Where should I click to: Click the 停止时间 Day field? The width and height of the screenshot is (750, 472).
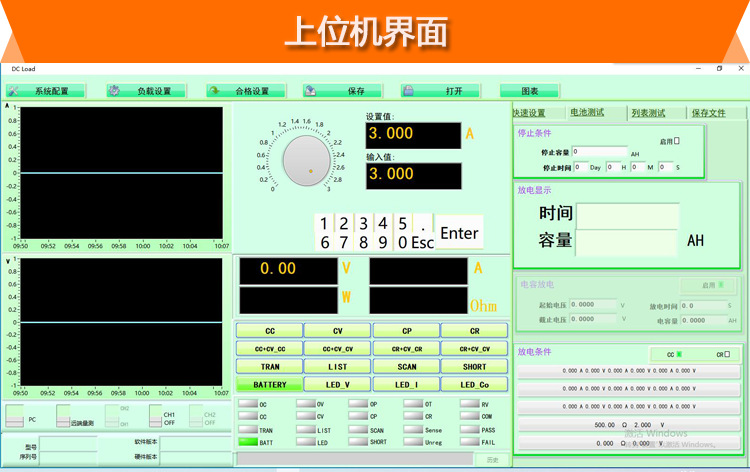(x=580, y=167)
